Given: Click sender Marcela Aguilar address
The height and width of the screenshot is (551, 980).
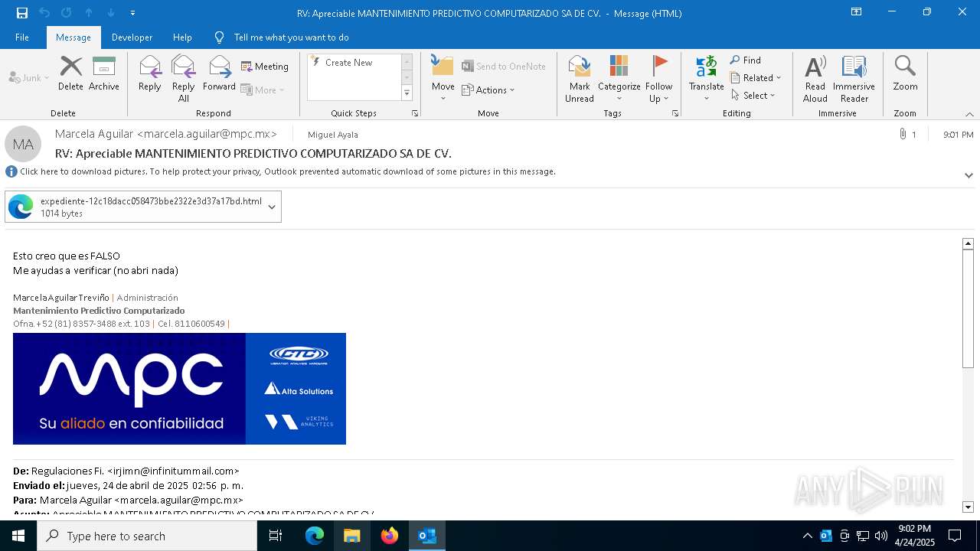Looking at the screenshot, I should [166, 134].
